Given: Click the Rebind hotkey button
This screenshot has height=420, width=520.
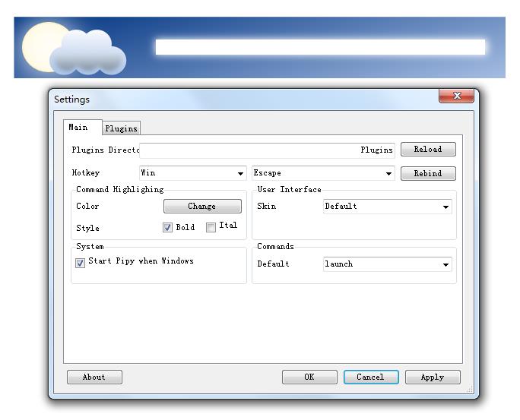Looking at the screenshot, I should click(x=427, y=173).
